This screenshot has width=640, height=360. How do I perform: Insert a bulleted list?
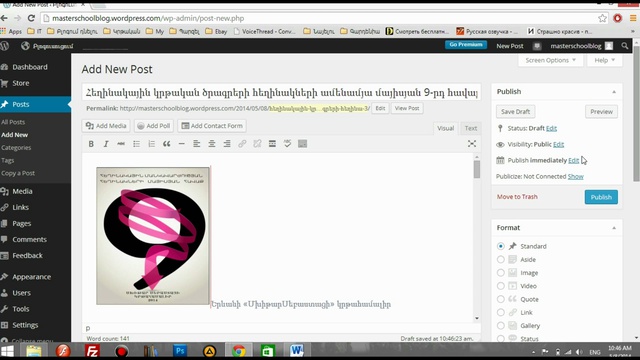136,144
